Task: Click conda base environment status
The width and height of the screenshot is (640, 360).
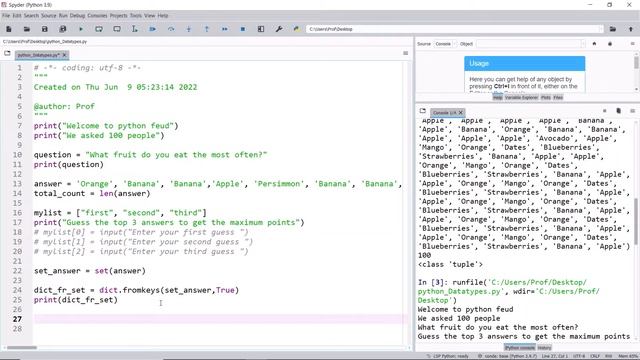Action: tap(507, 356)
